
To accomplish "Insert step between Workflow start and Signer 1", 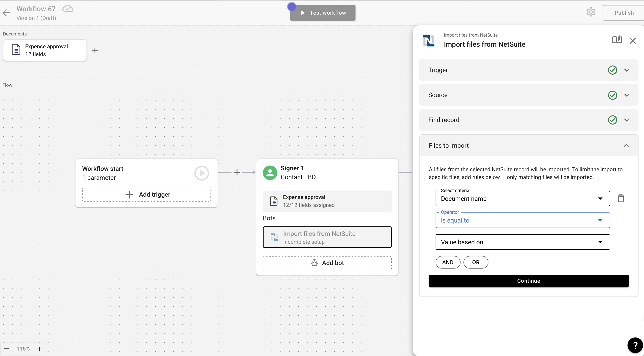I will point(237,172).
